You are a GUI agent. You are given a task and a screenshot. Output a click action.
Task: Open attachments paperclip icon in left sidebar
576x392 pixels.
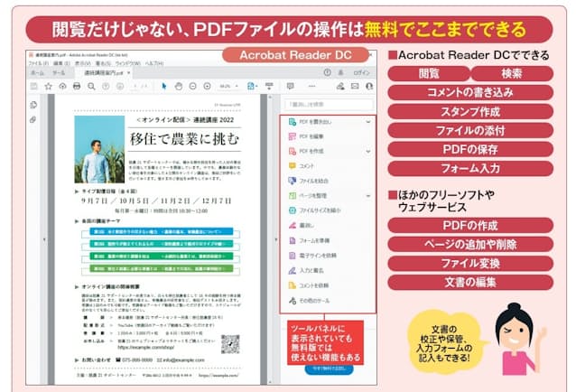point(33,120)
